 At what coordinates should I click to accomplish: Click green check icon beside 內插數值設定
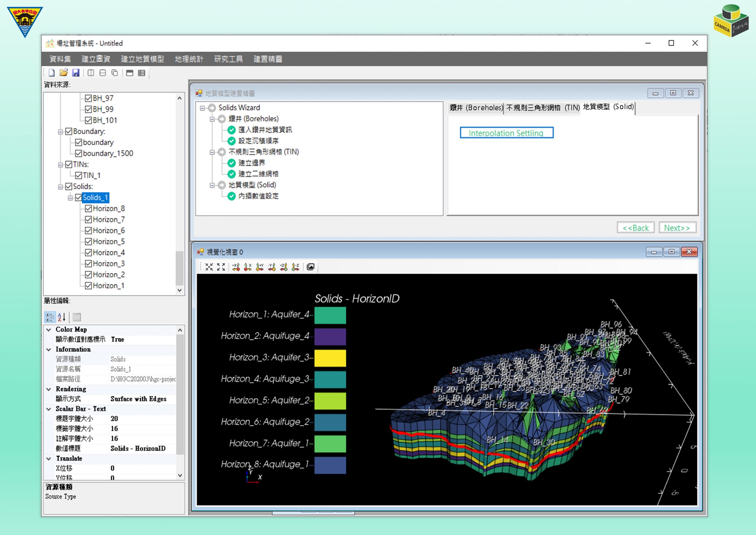click(232, 196)
